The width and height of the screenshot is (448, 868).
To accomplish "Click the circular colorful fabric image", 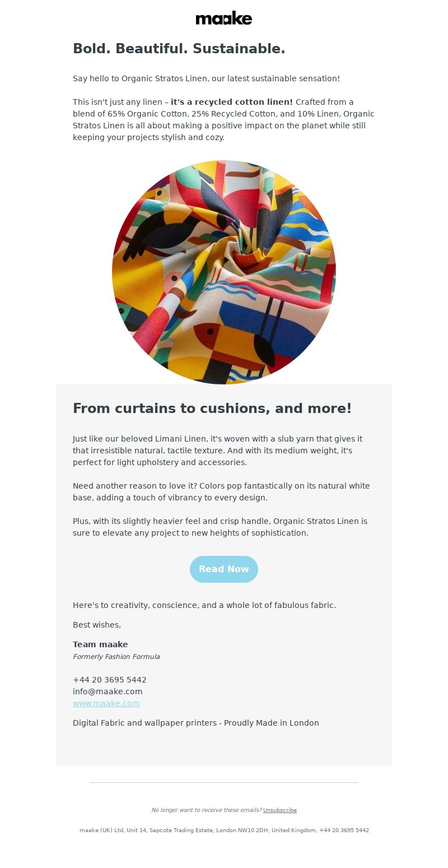I will tap(224, 272).
